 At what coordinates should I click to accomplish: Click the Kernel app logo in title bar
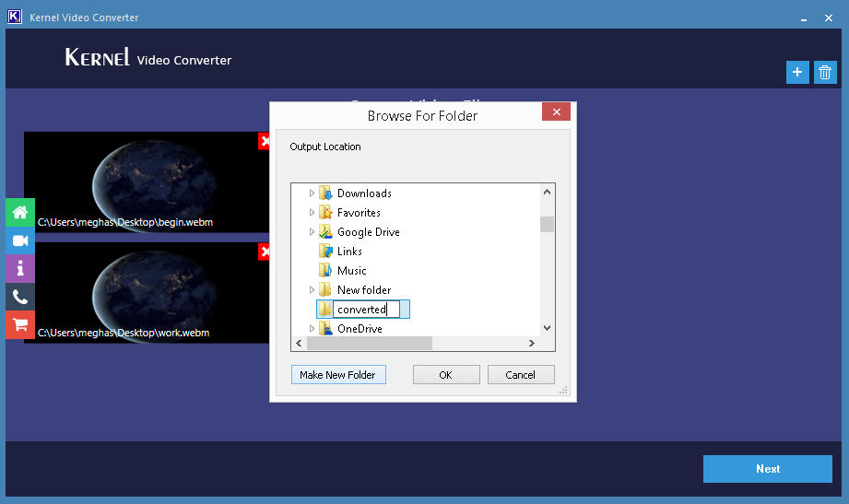[15, 17]
